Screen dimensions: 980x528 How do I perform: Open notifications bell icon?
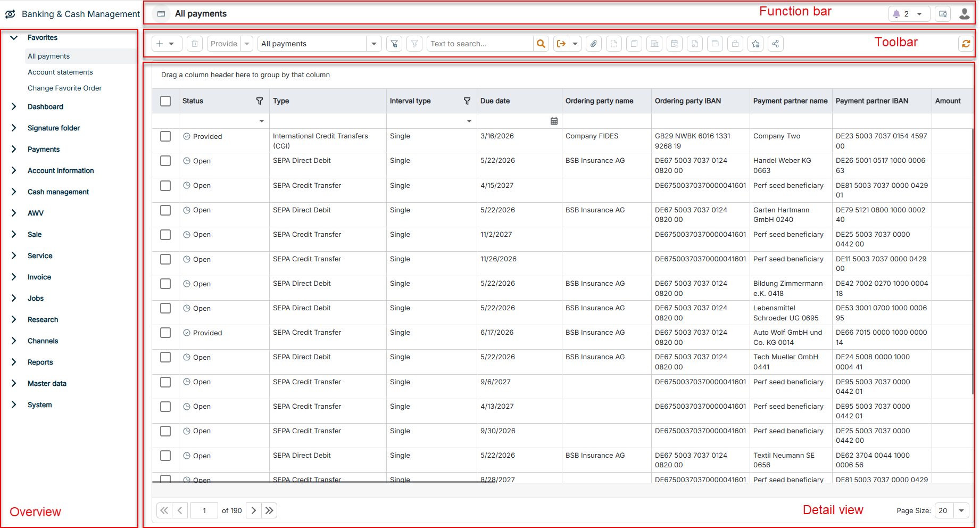point(896,14)
